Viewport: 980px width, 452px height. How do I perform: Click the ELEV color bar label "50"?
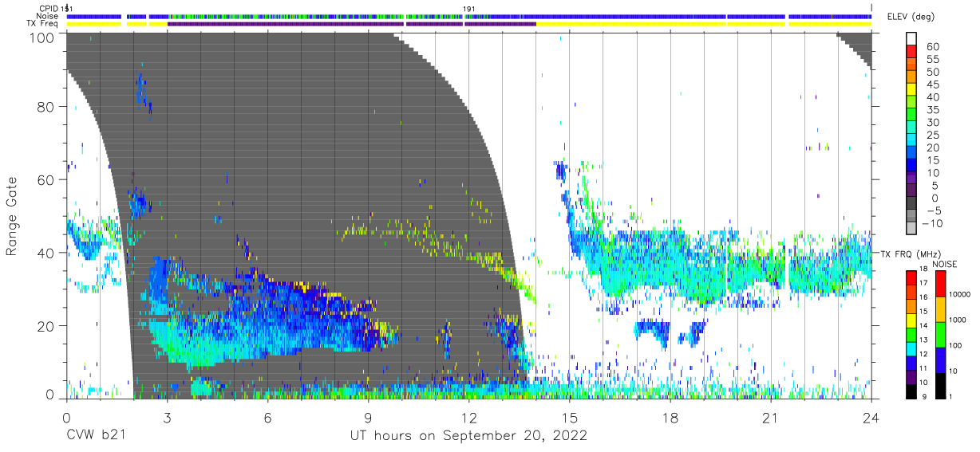pos(933,73)
